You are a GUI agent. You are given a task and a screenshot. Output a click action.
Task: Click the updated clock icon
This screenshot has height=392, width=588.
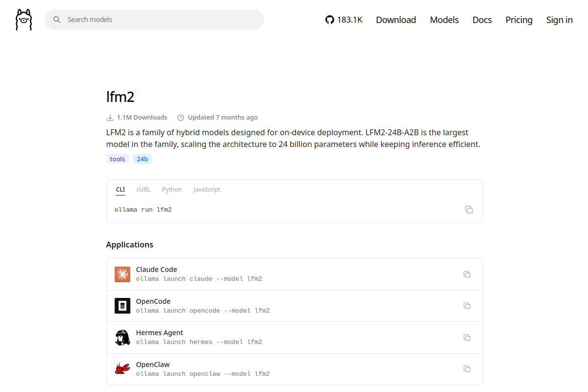181,118
